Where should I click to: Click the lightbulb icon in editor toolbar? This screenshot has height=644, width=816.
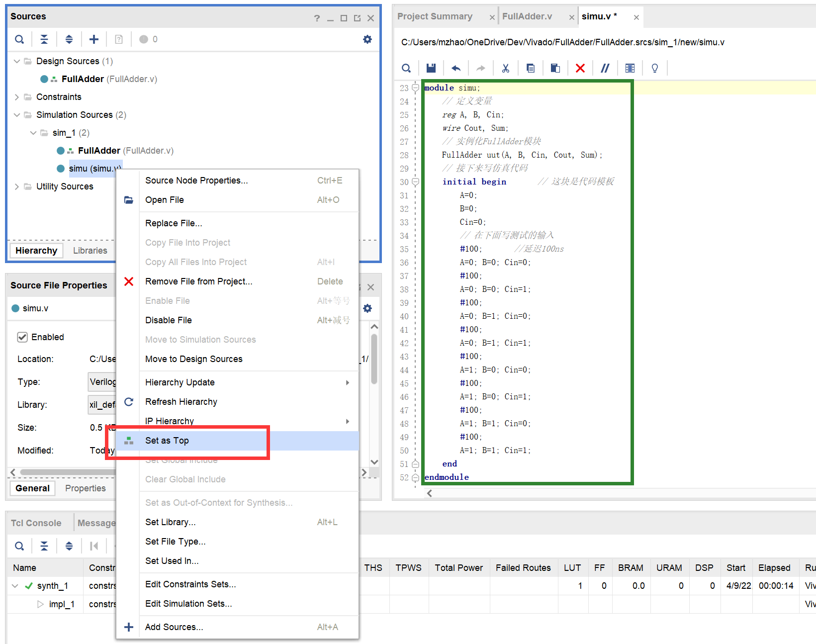coord(654,68)
